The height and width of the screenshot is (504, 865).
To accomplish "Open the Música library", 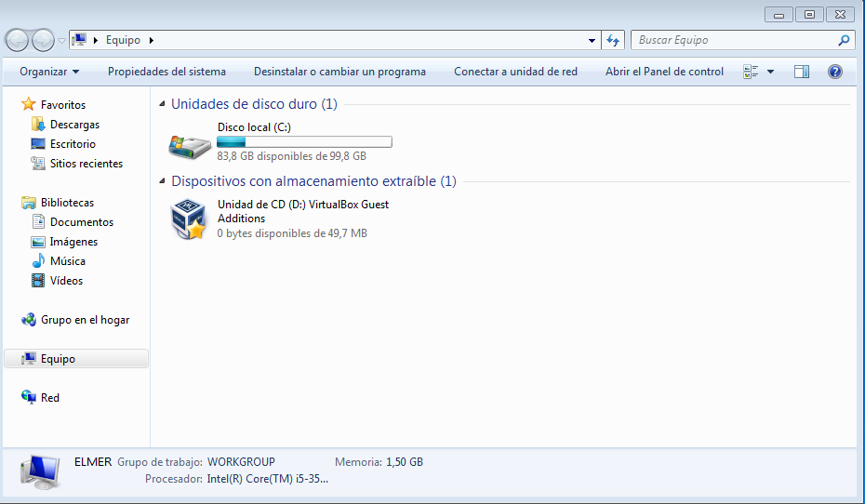I will [x=67, y=261].
